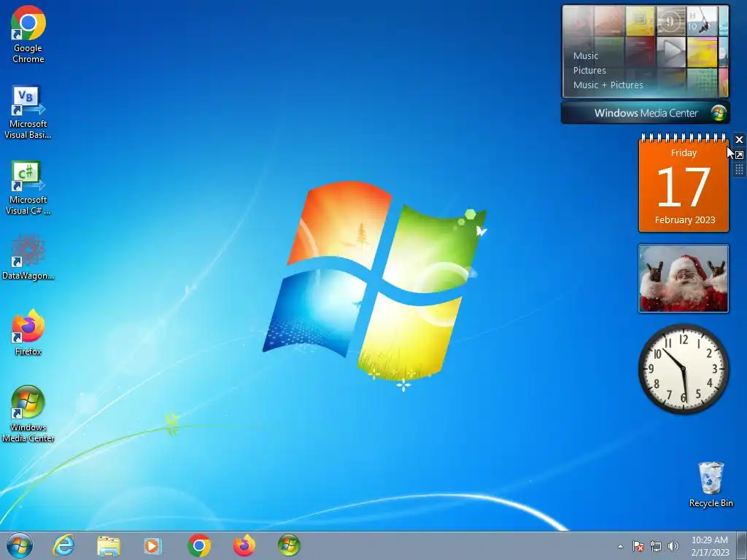Enlarge the calendar gadget size
This screenshot has height=560, width=747.
click(x=739, y=155)
